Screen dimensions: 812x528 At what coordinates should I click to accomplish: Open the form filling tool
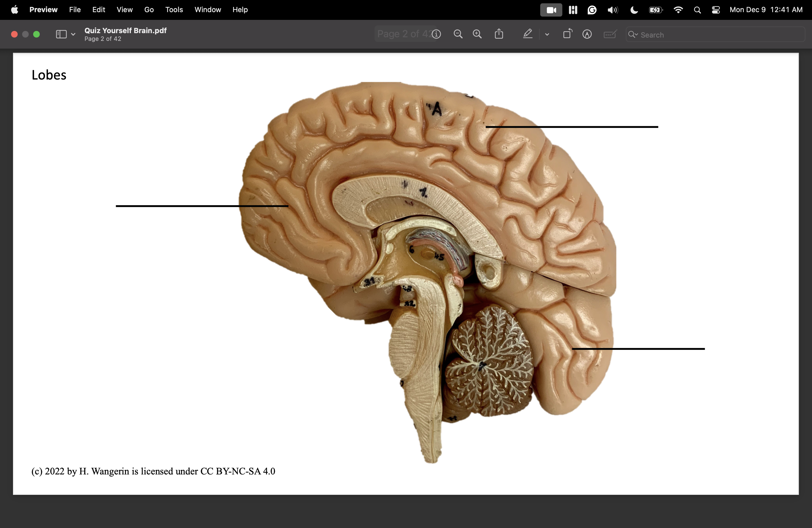[x=610, y=34]
